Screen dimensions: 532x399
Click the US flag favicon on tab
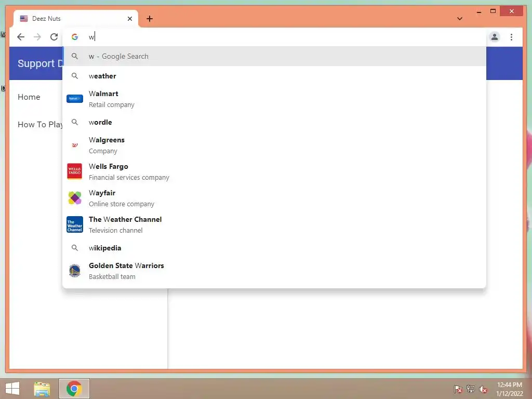[24, 19]
